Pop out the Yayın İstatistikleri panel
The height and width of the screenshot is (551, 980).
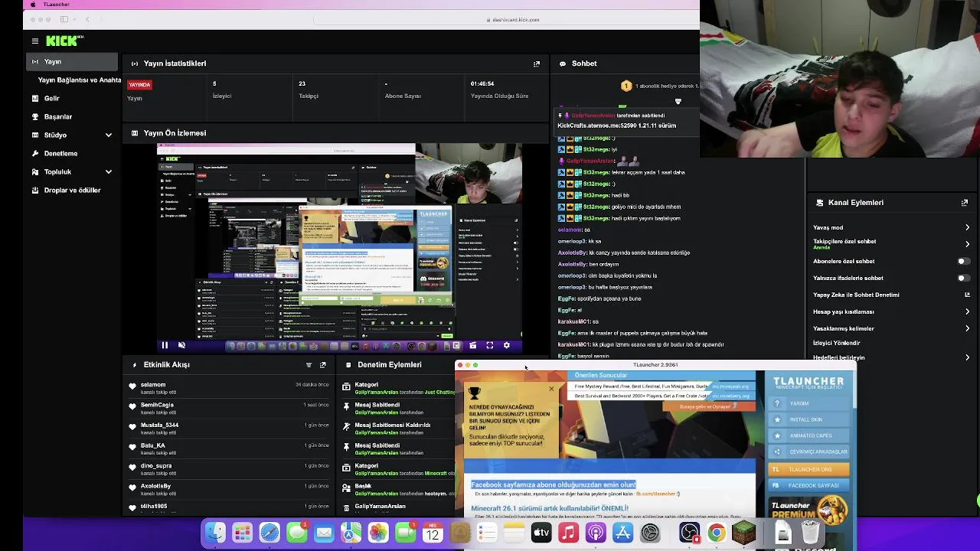(537, 64)
